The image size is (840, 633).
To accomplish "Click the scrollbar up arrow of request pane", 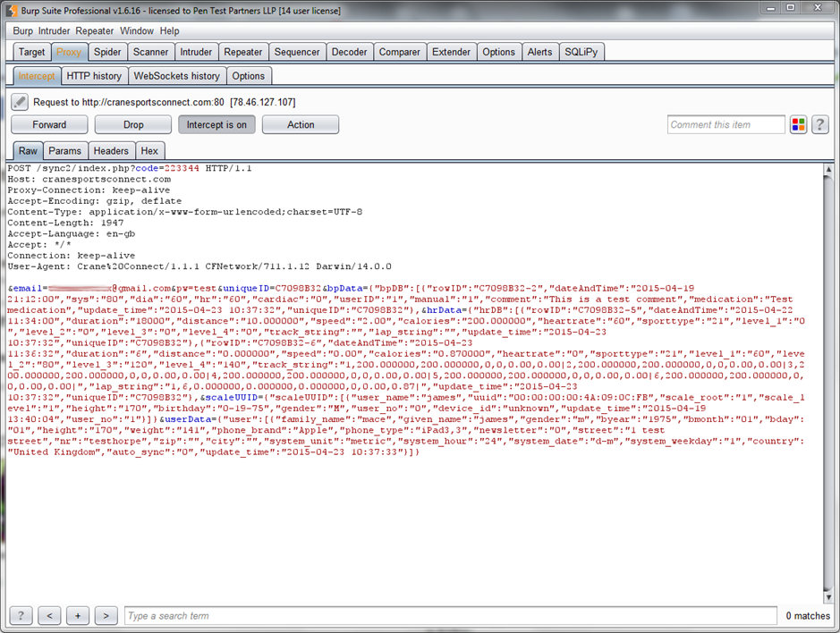I will coord(828,169).
